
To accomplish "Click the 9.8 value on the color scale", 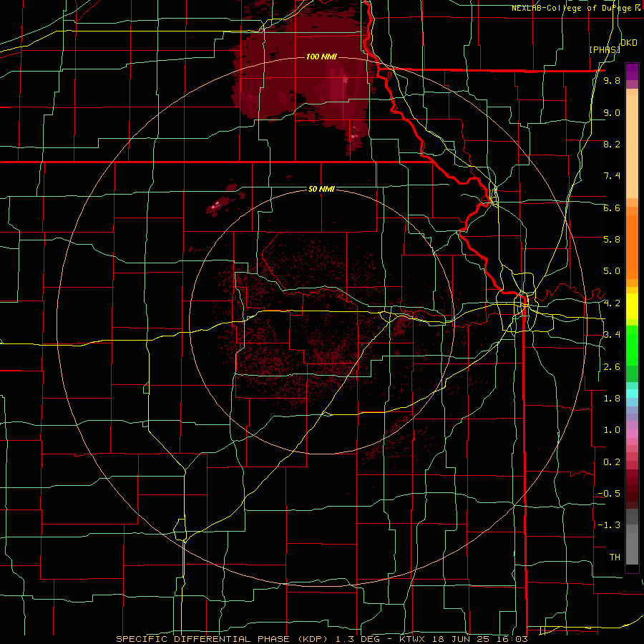I will pyautogui.click(x=612, y=80).
